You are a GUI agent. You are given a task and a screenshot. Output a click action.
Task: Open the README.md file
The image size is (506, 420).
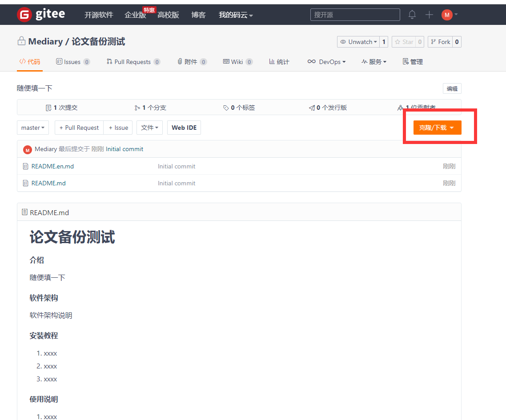(x=48, y=183)
